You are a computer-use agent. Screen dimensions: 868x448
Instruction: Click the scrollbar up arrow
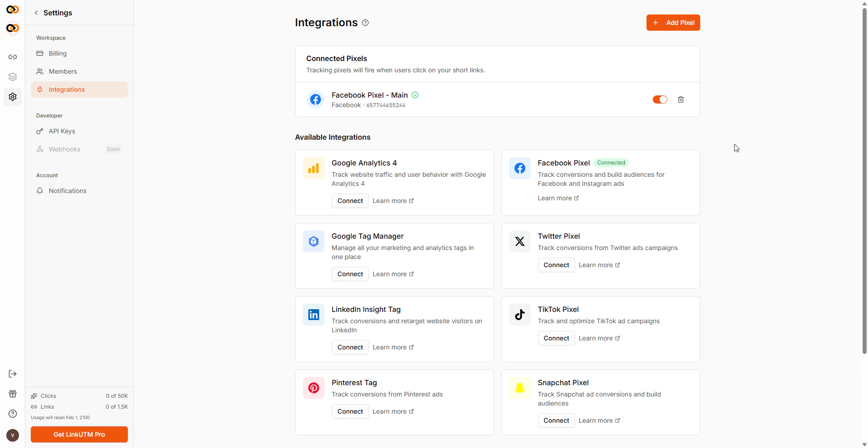click(x=864, y=3)
